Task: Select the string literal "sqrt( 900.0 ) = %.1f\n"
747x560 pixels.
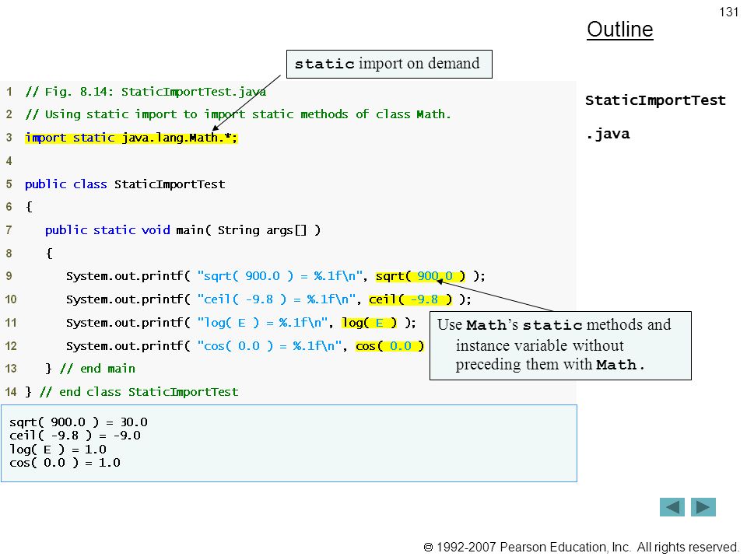Action: [x=280, y=276]
